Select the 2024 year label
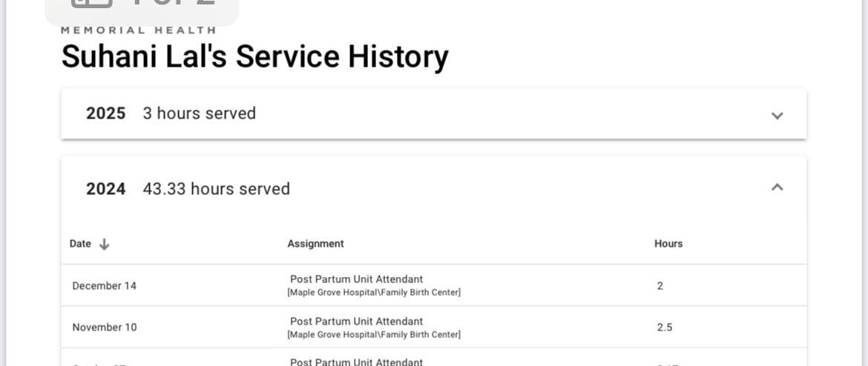This screenshot has height=366, width=868. (105, 189)
